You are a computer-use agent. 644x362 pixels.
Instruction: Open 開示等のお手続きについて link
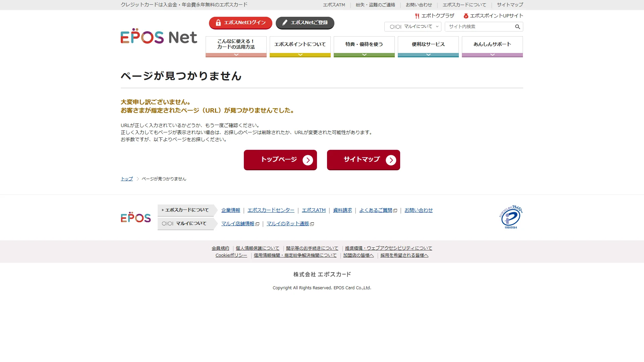click(x=312, y=248)
